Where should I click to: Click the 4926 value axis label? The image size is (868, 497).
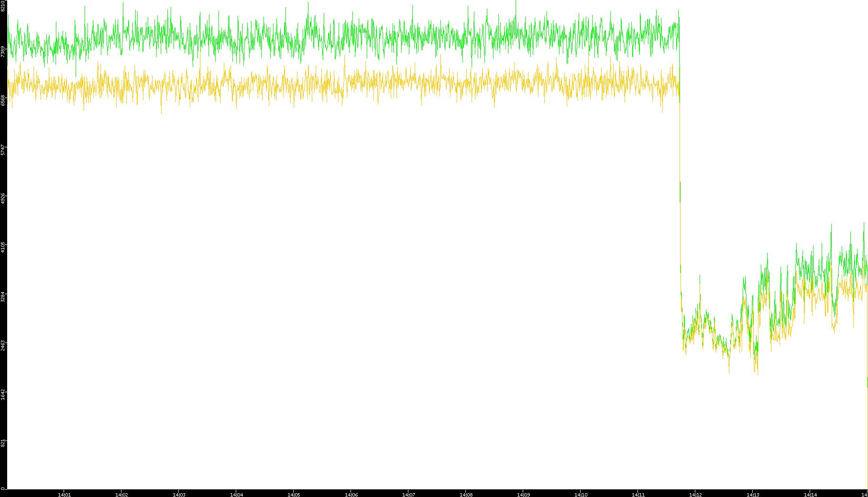(x=3, y=199)
